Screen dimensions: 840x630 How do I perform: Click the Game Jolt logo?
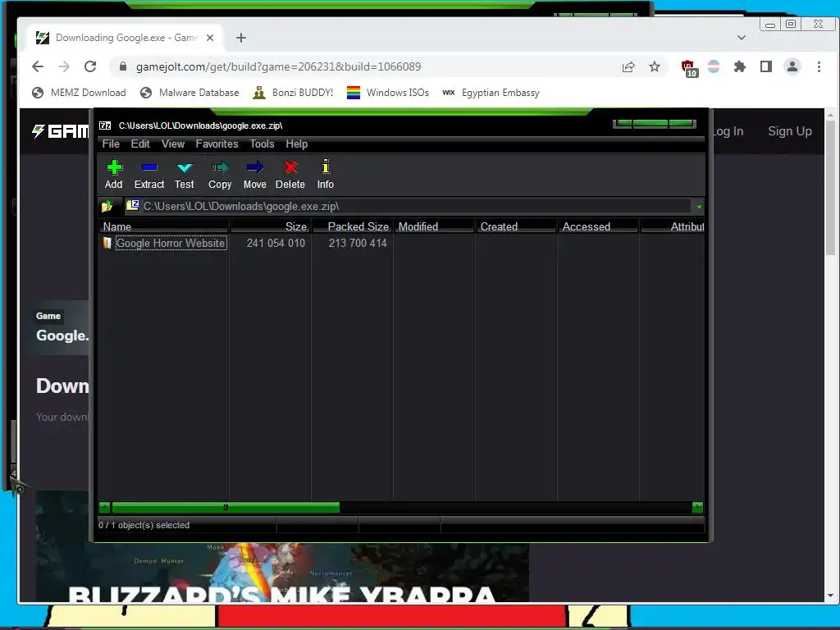[61, 131]
